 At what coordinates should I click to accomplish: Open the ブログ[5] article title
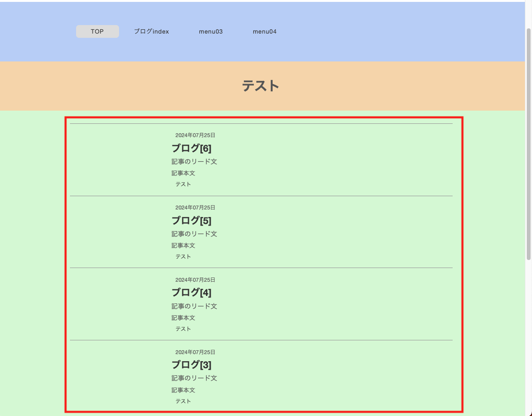(191, 221)
